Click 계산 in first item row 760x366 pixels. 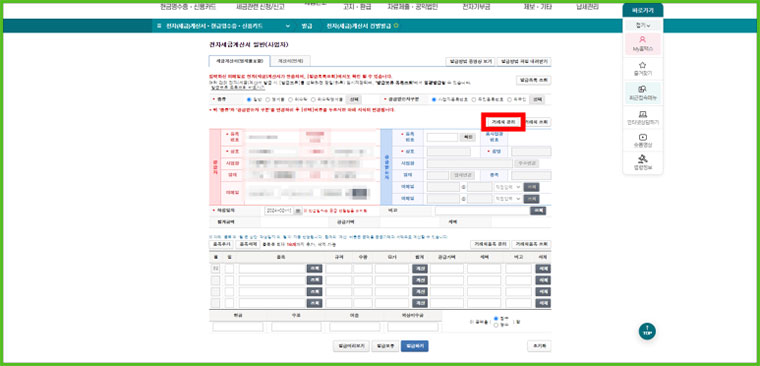(420, 268)
